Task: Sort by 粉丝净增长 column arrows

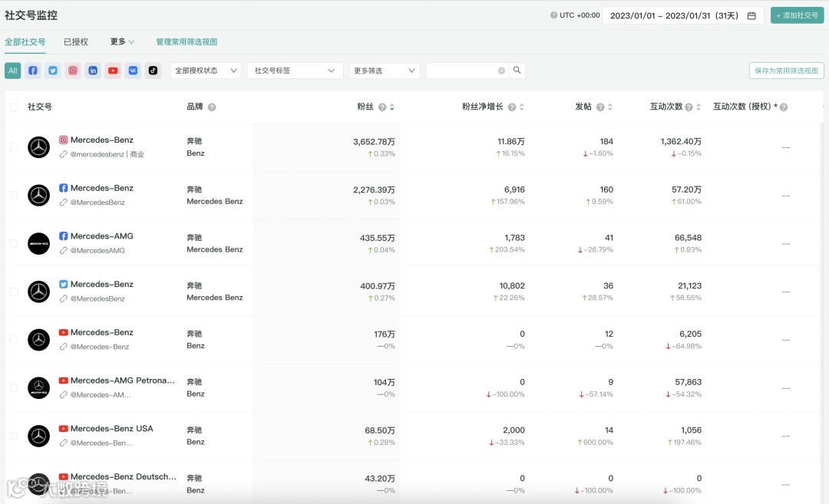Action: pos(522,107)
